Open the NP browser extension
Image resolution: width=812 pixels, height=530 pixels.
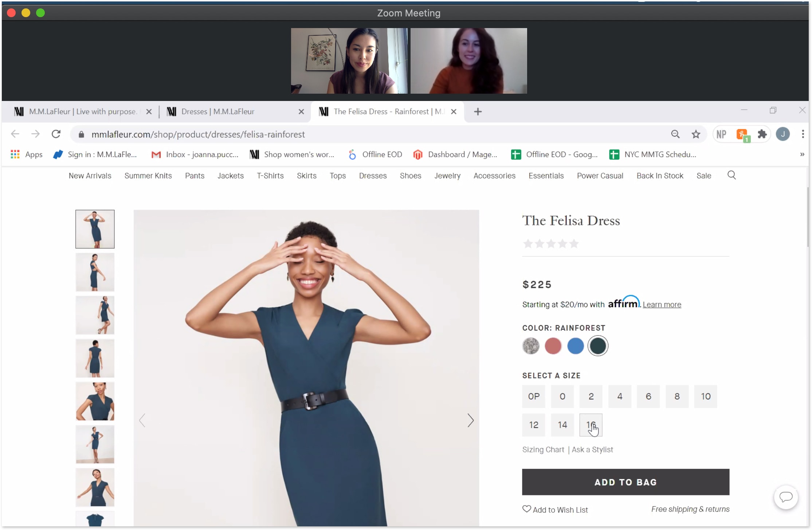pos(721,134)
